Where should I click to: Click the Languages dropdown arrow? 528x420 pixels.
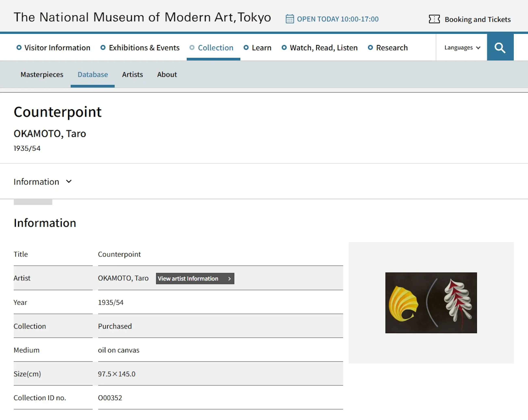click(x=478, y=48)
